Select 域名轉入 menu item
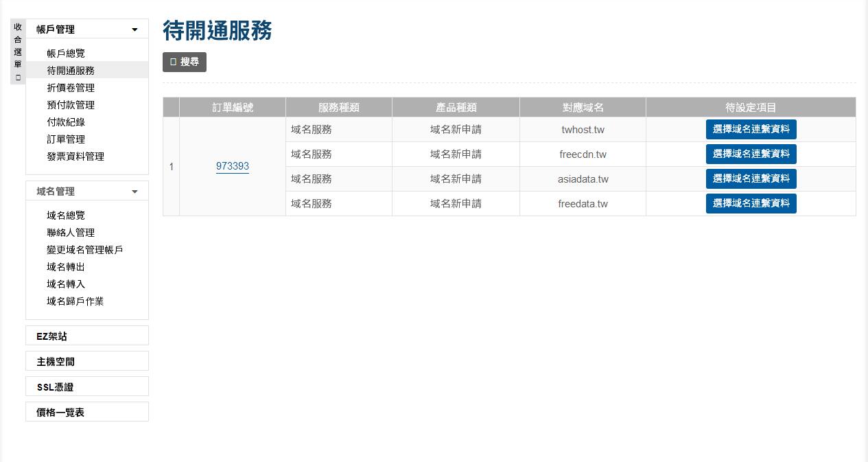The height and width of the screenshot is (462, 868). [66, 284]
